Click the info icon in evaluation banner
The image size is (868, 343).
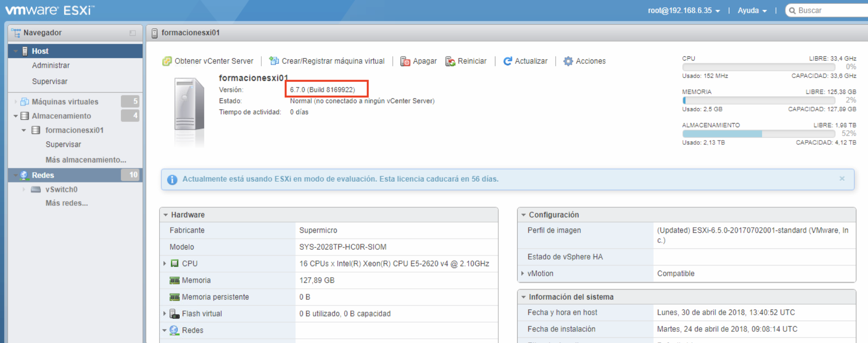tap(172, 180)
